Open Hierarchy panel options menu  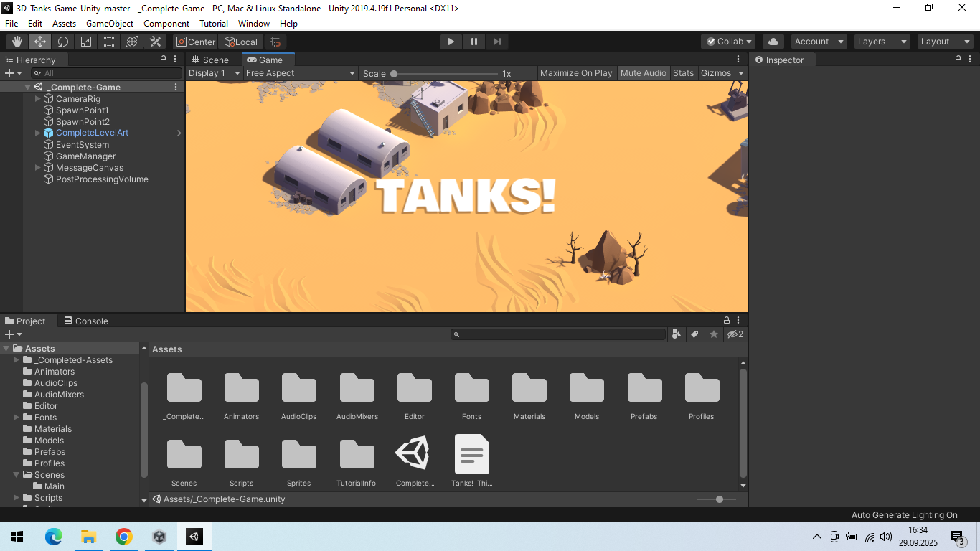[x=175, y=60]
